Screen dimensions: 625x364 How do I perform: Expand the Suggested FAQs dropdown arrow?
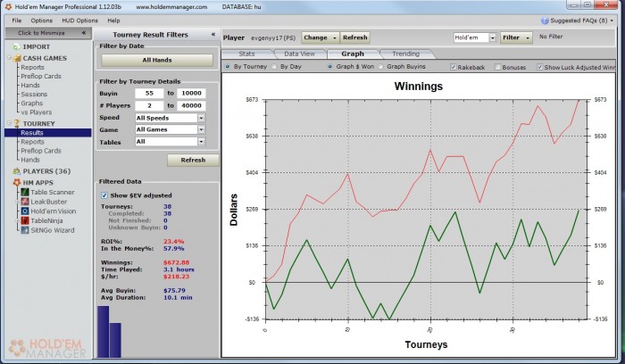[x=612, y=21]
